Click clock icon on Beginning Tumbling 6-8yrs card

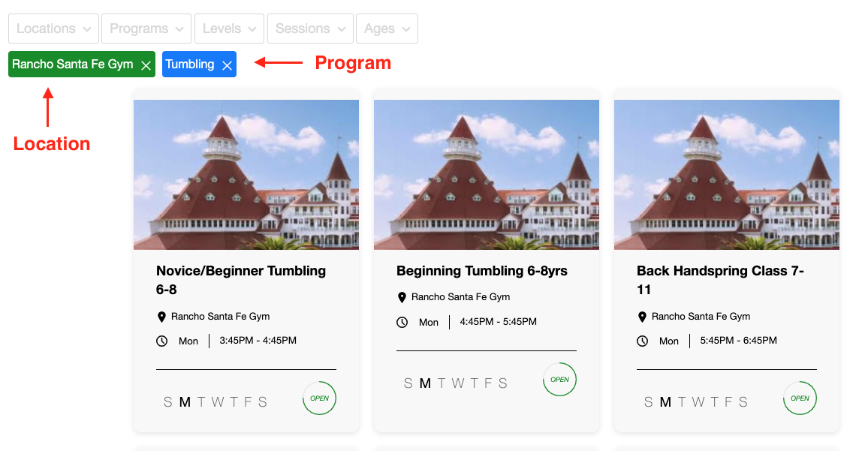[402, 322]
